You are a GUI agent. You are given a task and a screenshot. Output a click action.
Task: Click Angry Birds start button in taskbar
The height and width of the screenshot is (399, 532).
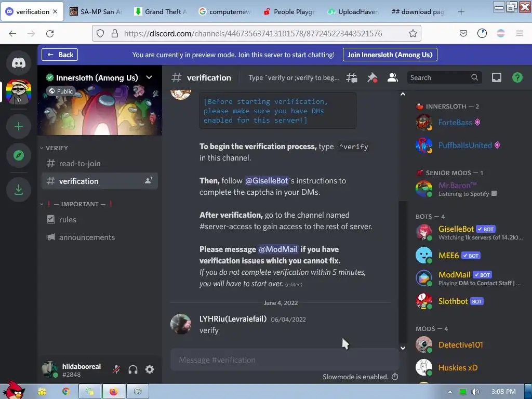click(13, 390)
